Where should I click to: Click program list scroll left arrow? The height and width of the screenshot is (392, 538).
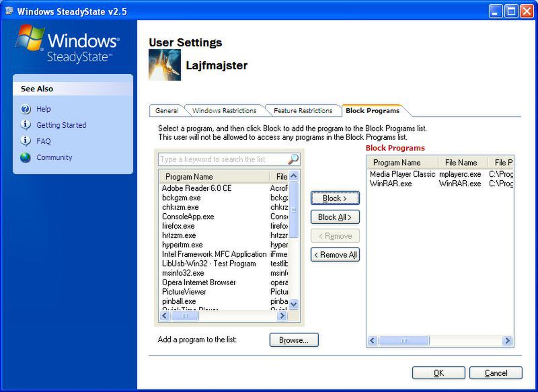(165, 315)
